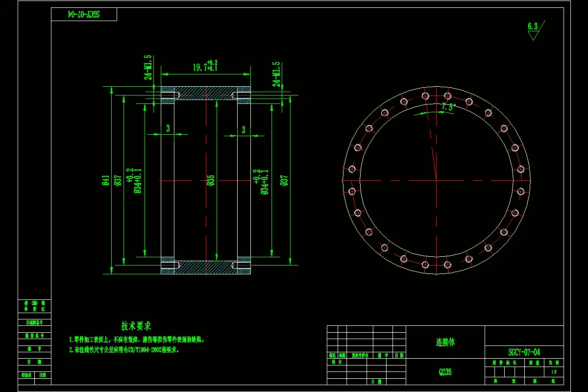Click the 设计 cell in the title block
Screen dimensions: 588x392
tap(336, 362)
